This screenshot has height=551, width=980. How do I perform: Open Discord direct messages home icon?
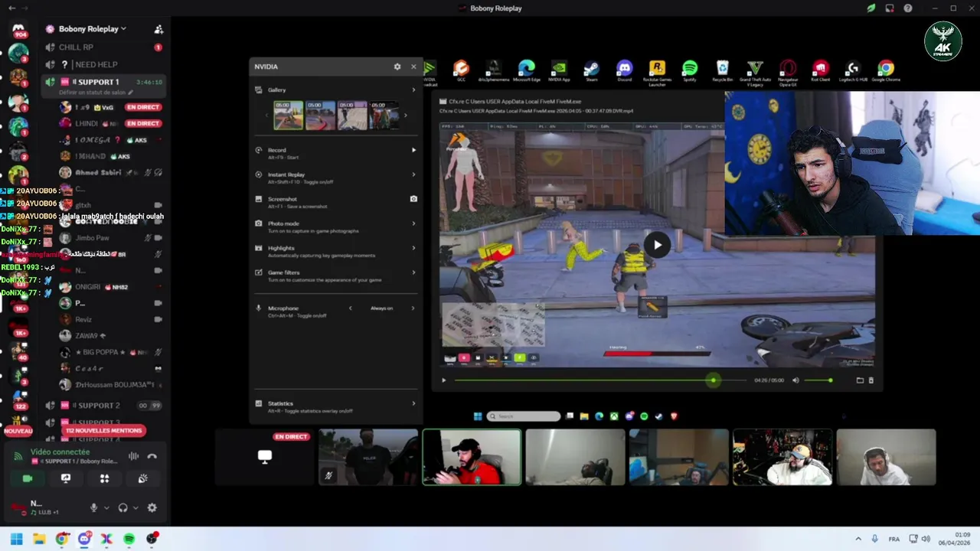[18, 28]
